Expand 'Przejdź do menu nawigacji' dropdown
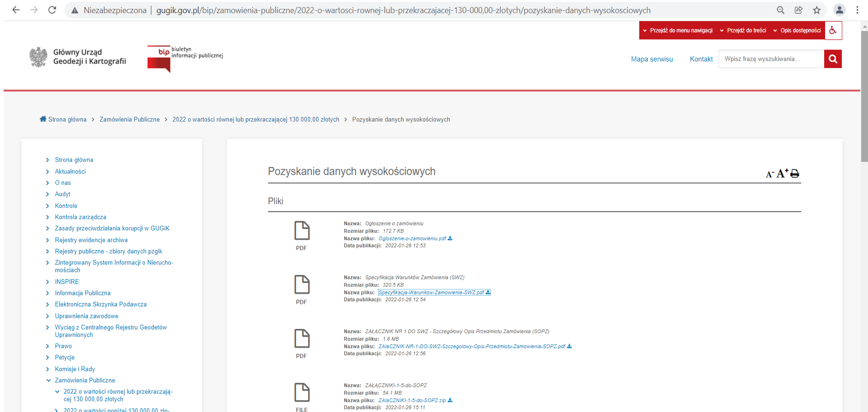The image size is (868, 412). [678, 31]
